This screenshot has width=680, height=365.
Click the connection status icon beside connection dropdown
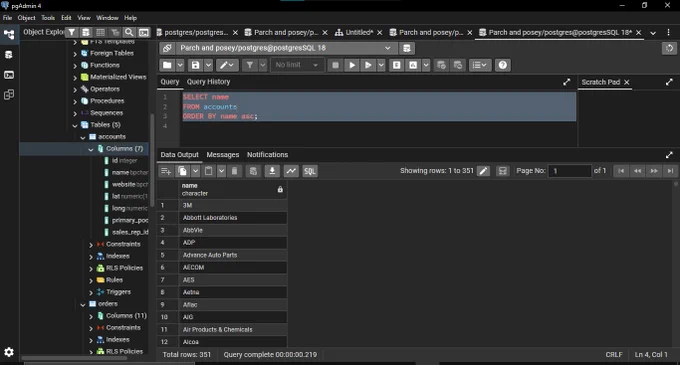(x=167, y=48)
